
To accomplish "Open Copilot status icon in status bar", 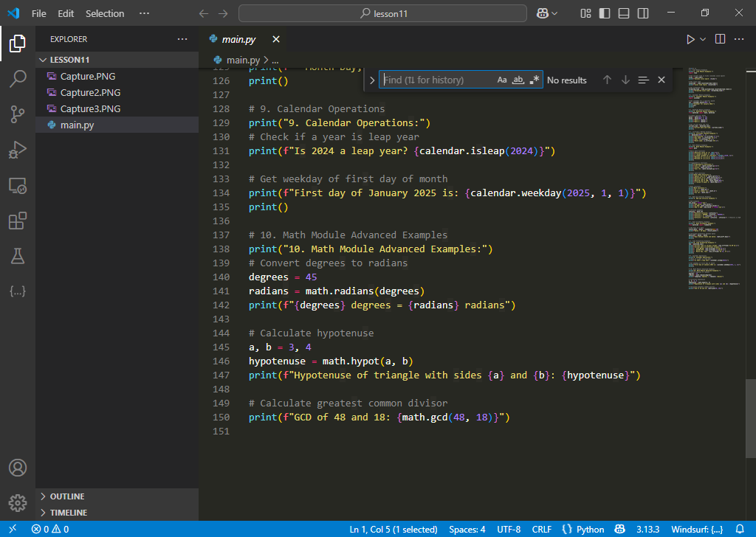I will pos(620,529).
